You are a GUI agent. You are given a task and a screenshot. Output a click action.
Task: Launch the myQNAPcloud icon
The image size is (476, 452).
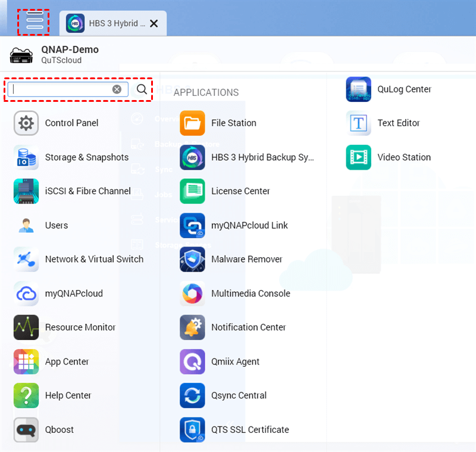click(x=26, y=294)
